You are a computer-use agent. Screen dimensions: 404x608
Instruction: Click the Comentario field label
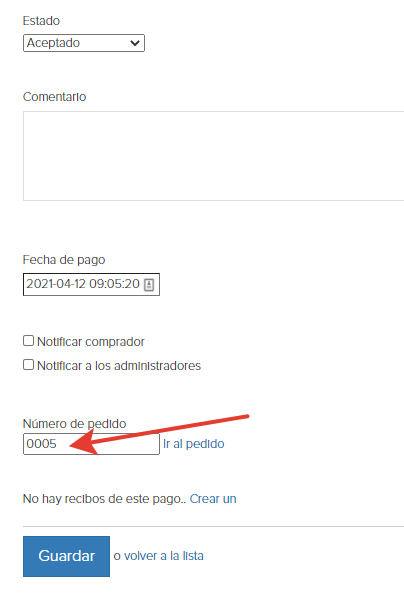tap(54, 97)
